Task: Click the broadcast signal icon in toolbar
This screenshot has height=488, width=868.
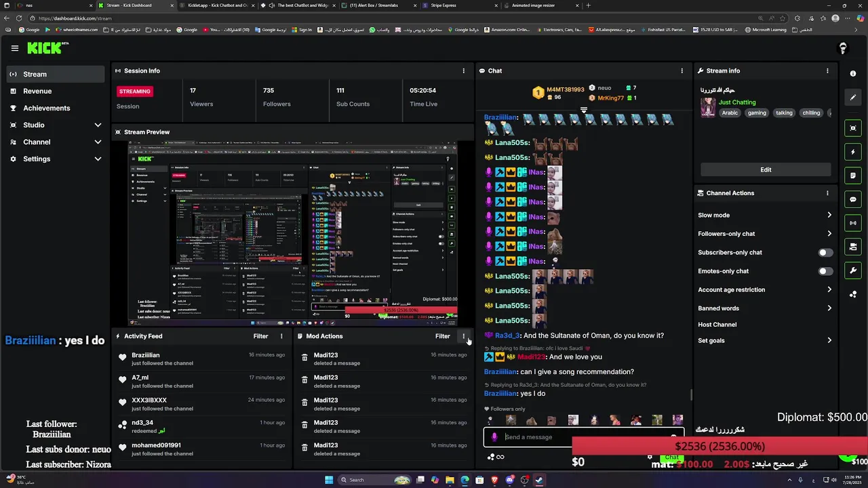Action: pyautogui.click(x=853, y=223)
